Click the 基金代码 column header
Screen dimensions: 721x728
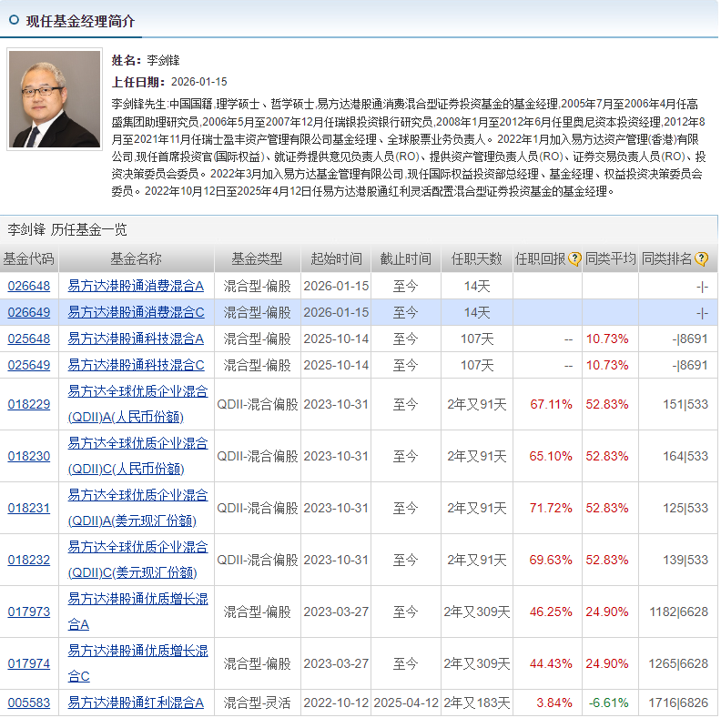29,259
